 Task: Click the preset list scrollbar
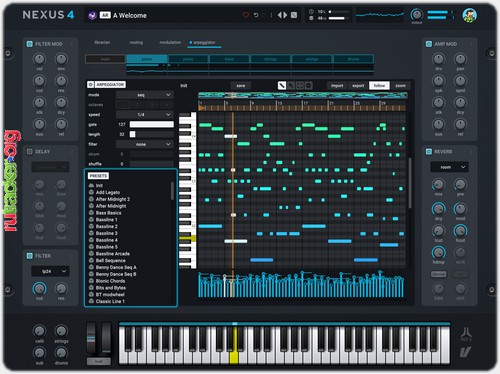172,191
